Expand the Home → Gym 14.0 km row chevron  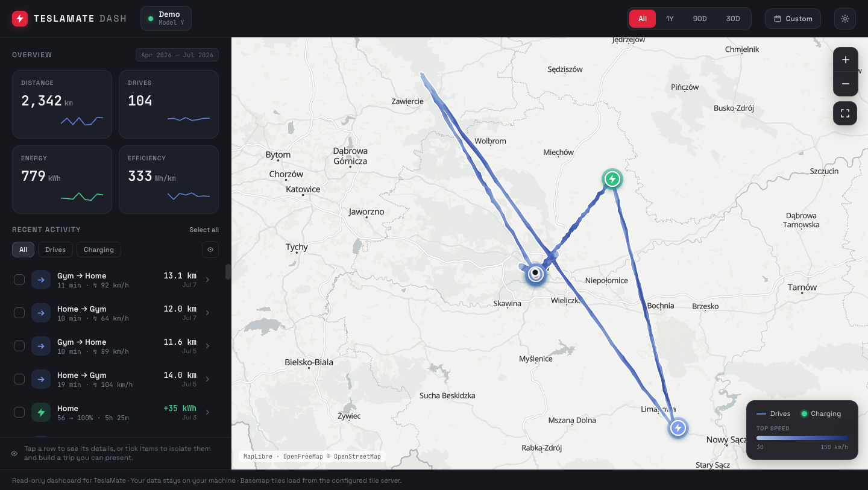[207, 379]
